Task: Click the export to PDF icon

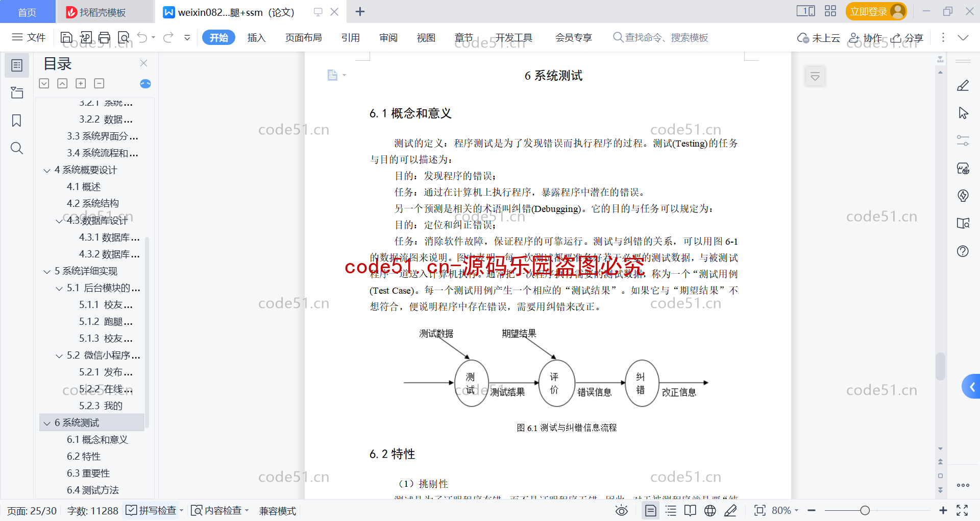Action: point(86,37)
